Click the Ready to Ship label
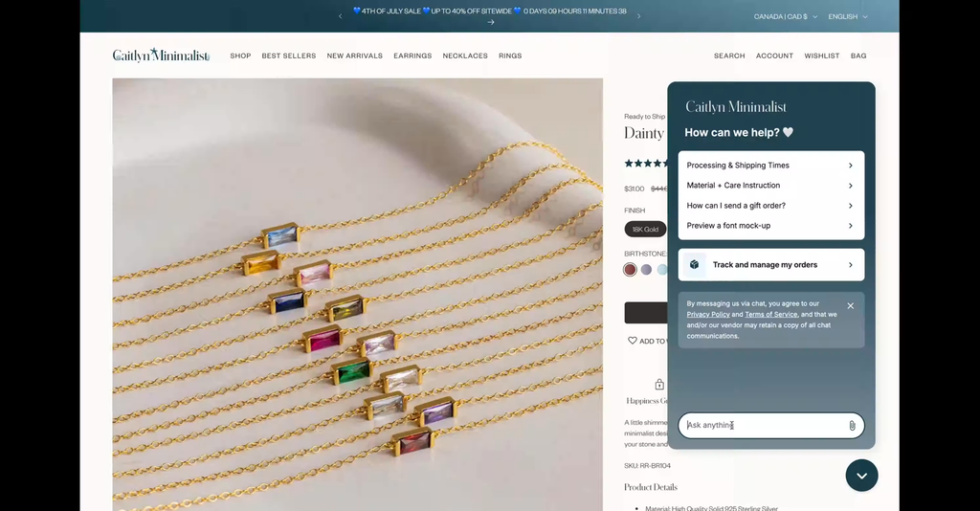The image size is (980, 511). tap(644, 116)
